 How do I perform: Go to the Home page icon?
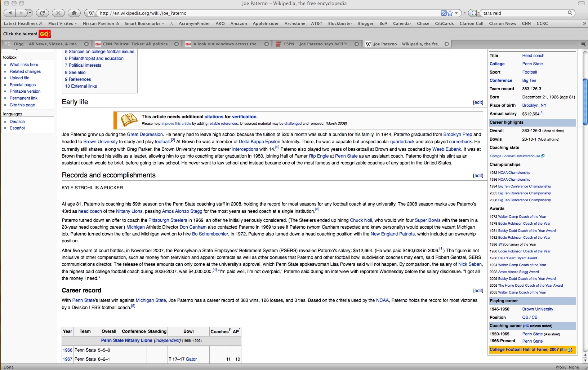(x=74, y=13)
